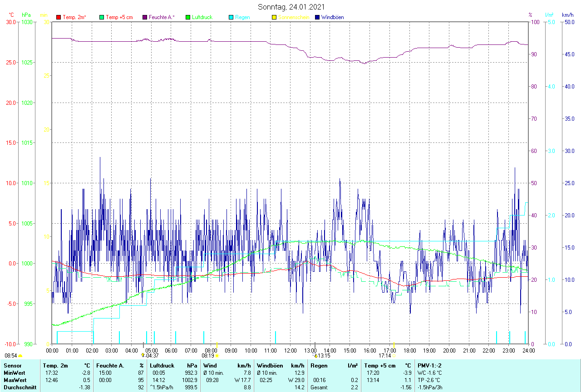This screenshot has width=581, height=392.
Task: Click the Regen column header in table
Action: pyautogui.click(x=320, y=365)
